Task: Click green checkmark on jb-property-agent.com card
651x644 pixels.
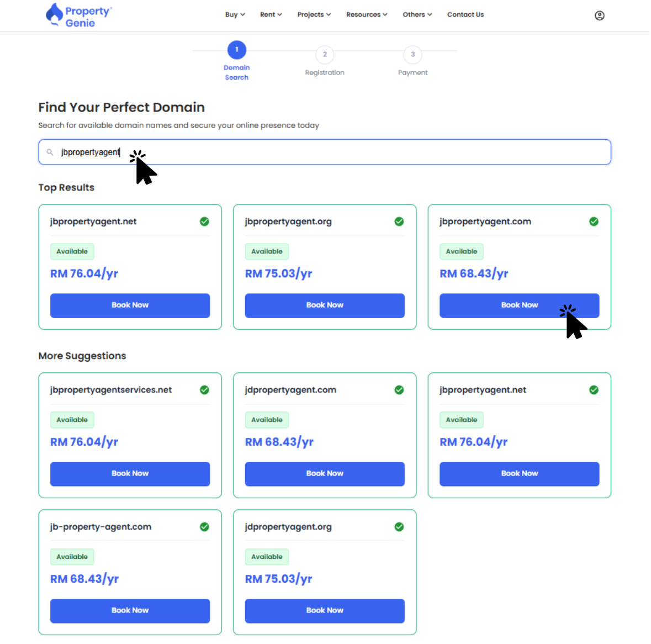Action: tap(204, 527)
